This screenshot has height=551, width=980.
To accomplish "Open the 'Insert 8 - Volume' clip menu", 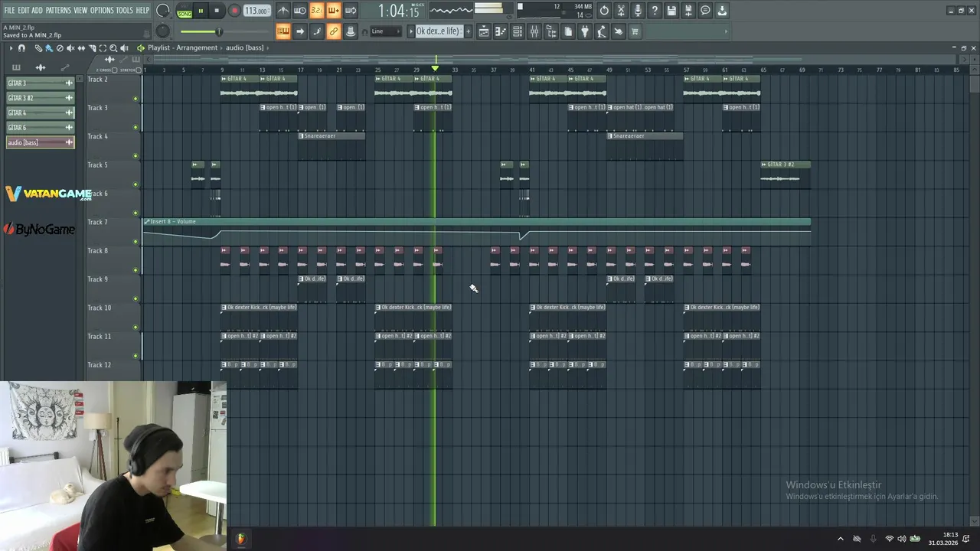I will (x=147, y=222).
